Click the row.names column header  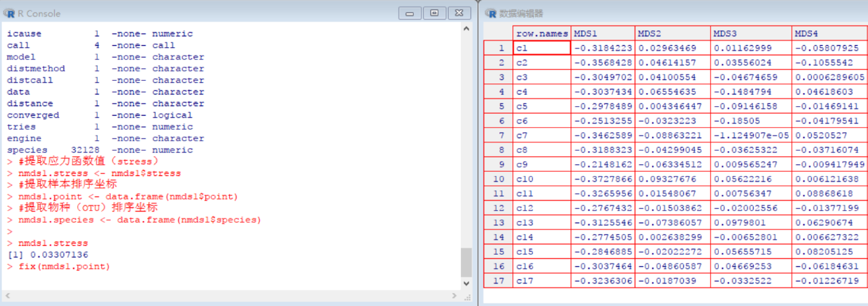coord(541,34)
